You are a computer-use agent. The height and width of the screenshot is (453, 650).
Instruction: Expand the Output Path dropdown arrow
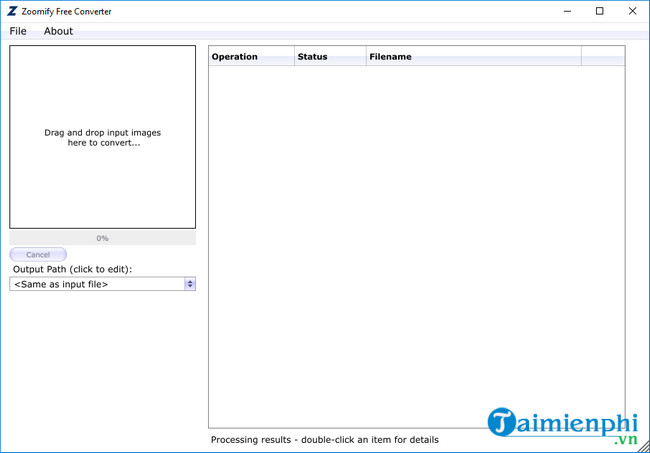190,284
